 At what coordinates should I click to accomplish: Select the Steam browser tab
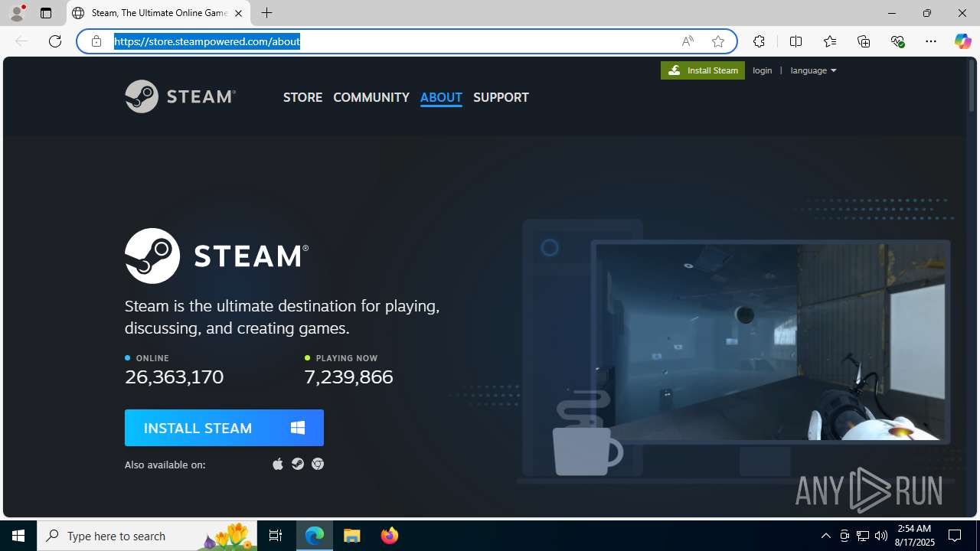click(x=158, y=13)
